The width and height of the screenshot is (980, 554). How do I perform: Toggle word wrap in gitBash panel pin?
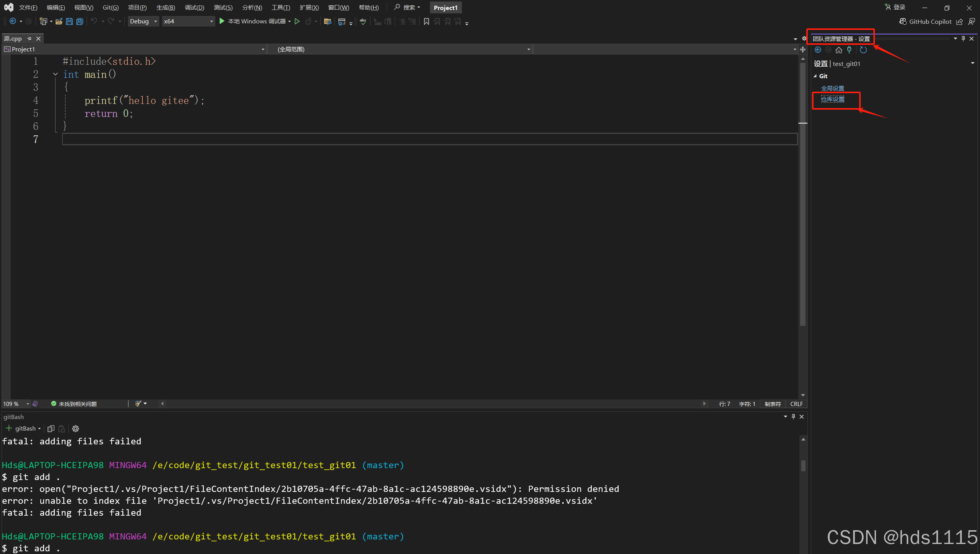792,417
